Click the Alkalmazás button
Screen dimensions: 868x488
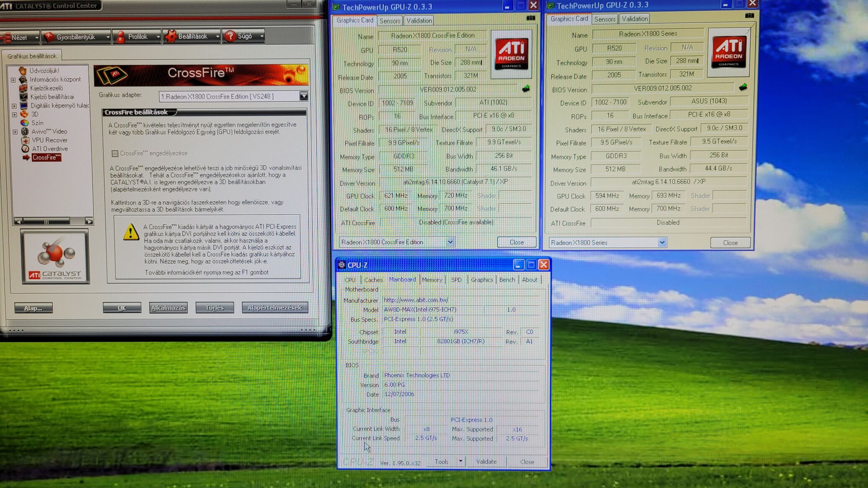(x=168, y=308)
